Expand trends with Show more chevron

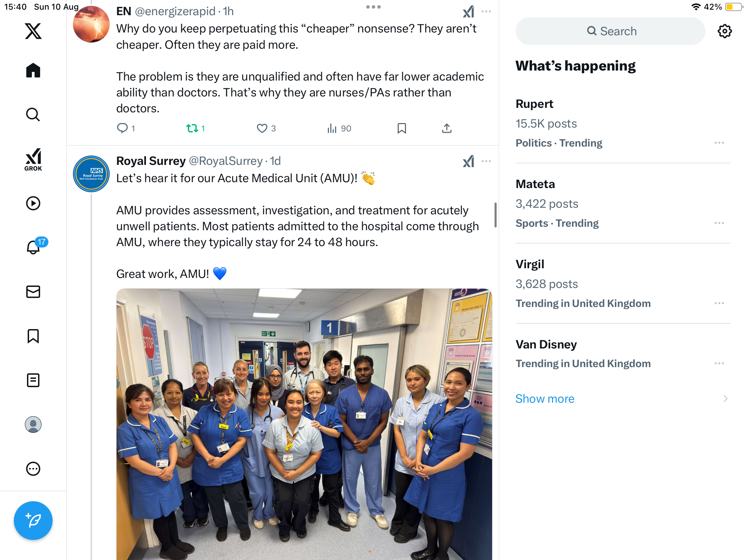[x=726, y=399]
